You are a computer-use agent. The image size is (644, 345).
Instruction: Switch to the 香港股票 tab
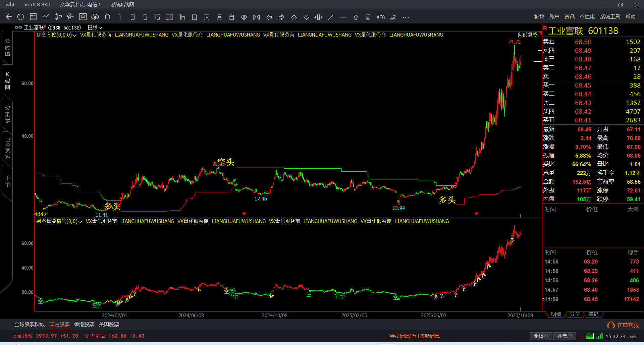pos(84,325)
